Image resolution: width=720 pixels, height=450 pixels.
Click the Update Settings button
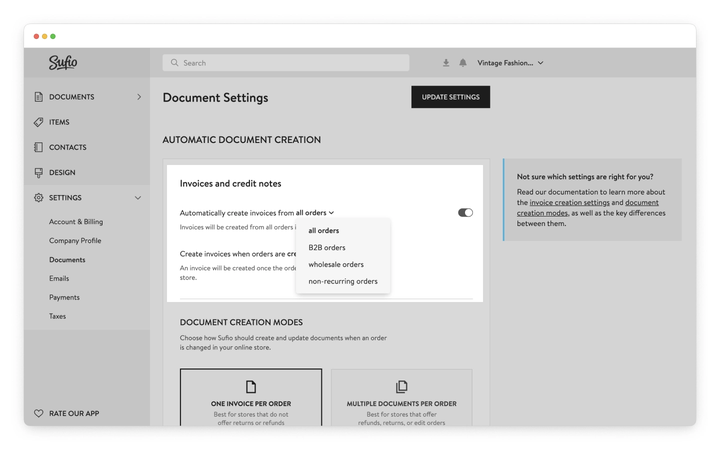tap(450, 97)
